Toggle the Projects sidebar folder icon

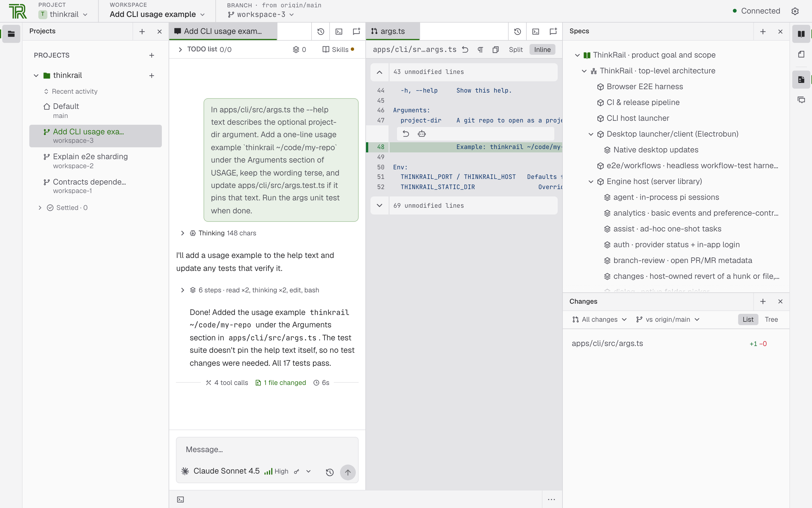click(x=11, y=34)
